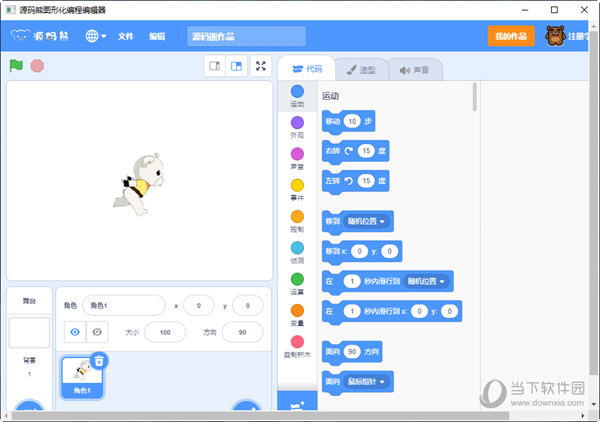Click the 大小 size field 100
This screenshot has width=600, height=422.
[165, 332]
